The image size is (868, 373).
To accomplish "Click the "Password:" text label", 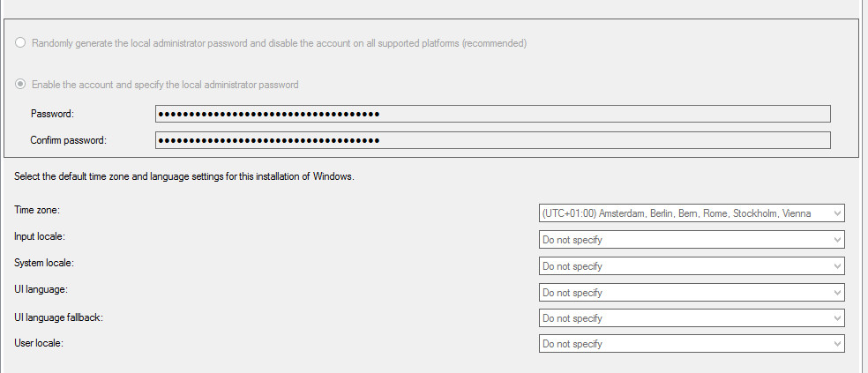I will (x=52, y=114).
